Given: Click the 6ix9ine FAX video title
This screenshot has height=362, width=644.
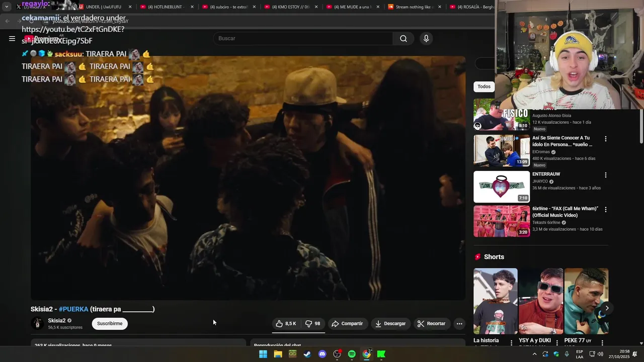Looking at the screenshot, I should click(x=565, y=212).
